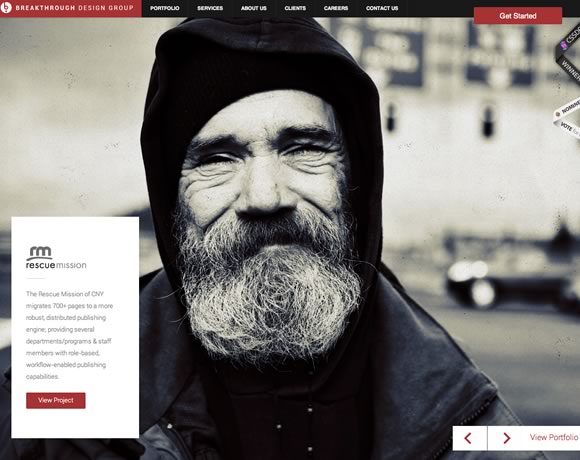
Task: Click the Rescue Mission project description text
Action: (x=69, y=335)
